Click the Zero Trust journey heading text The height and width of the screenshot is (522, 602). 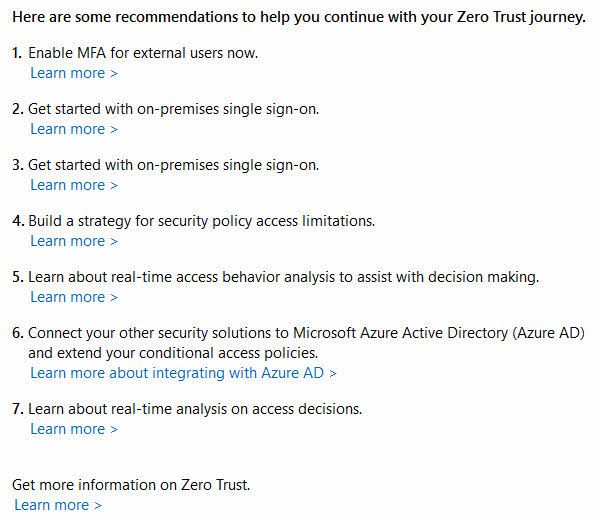click(299, 17)
